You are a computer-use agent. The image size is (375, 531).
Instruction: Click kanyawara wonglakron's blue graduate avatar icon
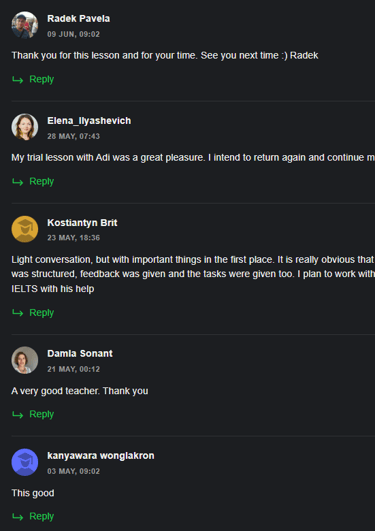pyautogui.click(x=25, y=462)
